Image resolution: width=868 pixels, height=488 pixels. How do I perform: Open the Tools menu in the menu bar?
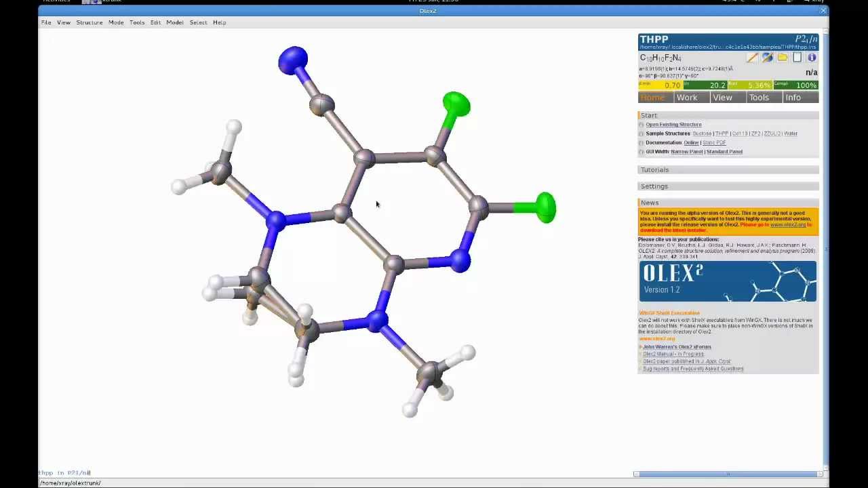coord(137,22)
